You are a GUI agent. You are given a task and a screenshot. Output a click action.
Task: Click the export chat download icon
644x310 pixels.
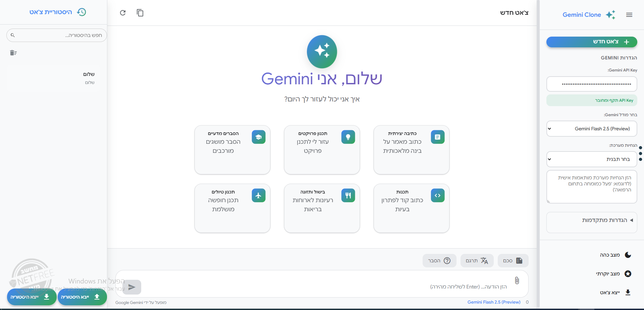628,293
